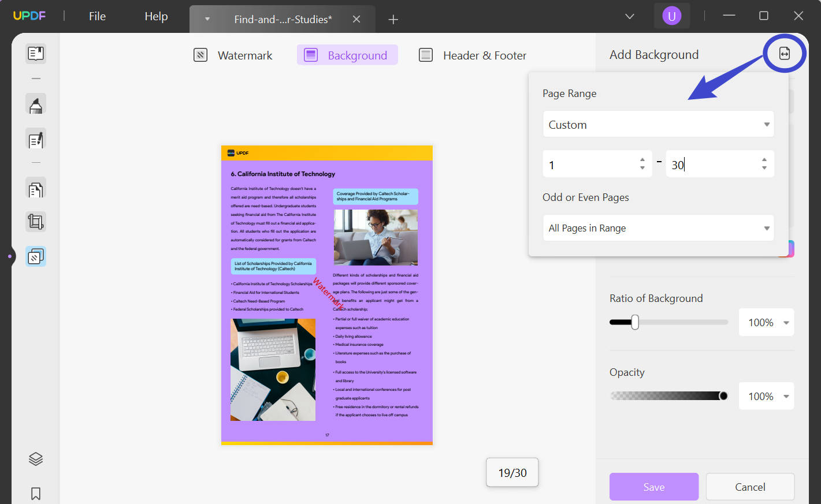Open the Bookmarks panel
The image size is (821, 504).
[x=35, y=494]
